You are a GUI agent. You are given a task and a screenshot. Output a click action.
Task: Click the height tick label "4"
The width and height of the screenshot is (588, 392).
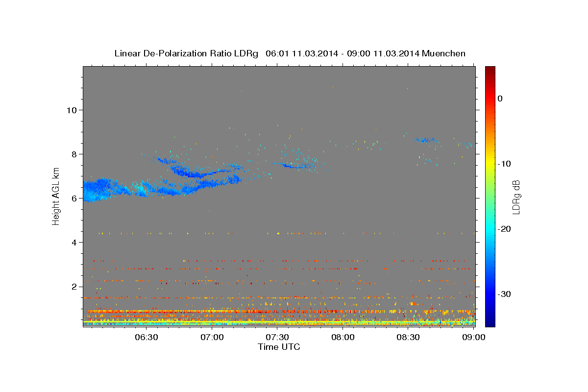pyautogui.click(x=73, y=242)
